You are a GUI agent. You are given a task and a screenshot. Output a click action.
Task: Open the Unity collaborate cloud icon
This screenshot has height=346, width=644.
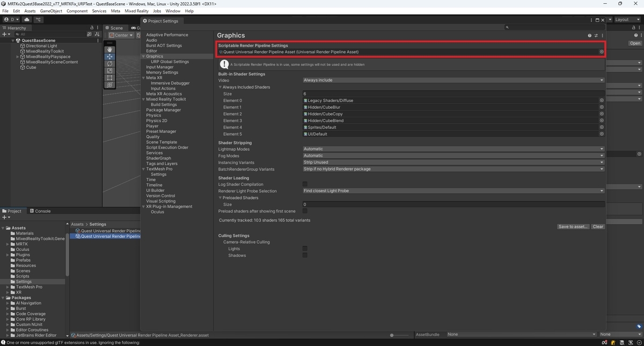[x=26, y=19]
